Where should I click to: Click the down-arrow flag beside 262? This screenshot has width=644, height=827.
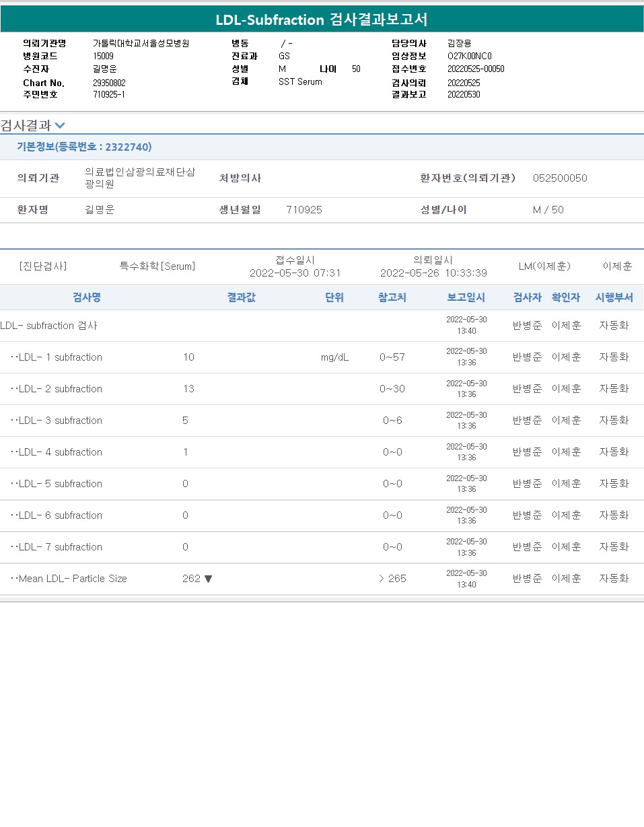pos(208,579)
